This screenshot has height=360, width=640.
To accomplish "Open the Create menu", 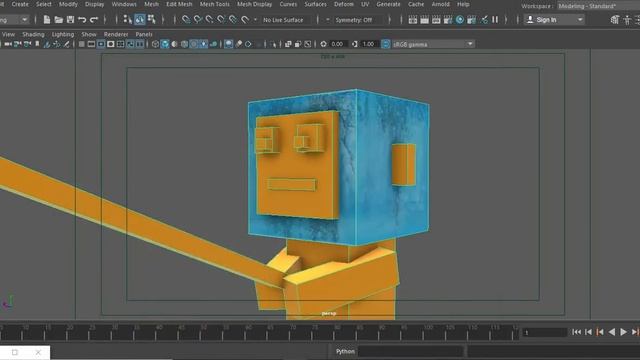I will (x=20, y=4).
